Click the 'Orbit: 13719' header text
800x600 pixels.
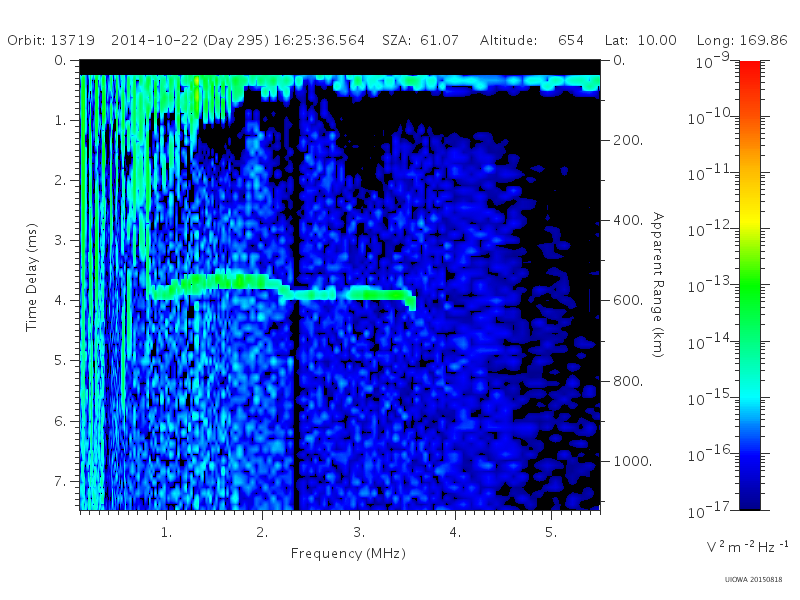tap(51, 40)
